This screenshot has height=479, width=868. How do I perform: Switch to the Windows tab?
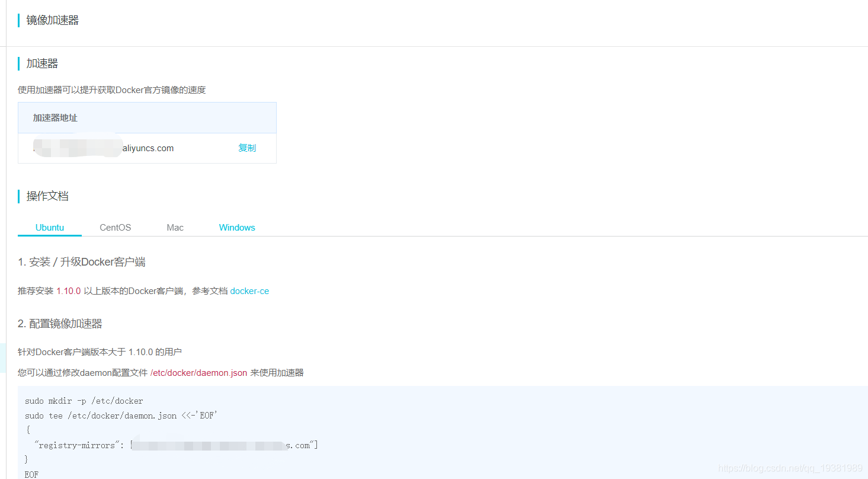237,228
